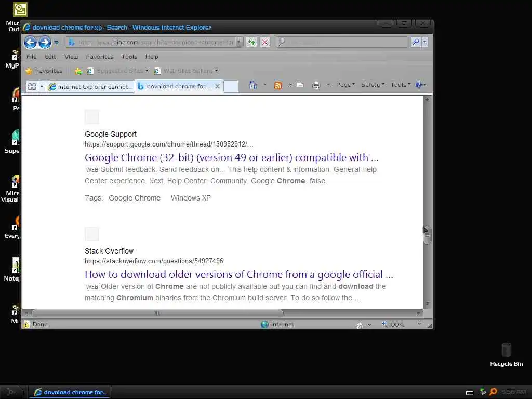
Task: Open the View menu
Action: tap(71, 57)
